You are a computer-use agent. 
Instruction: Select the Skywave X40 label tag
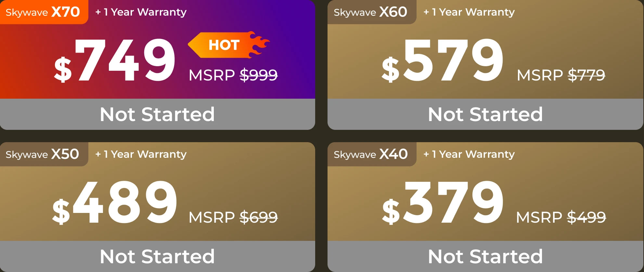[x=372, y=154]
